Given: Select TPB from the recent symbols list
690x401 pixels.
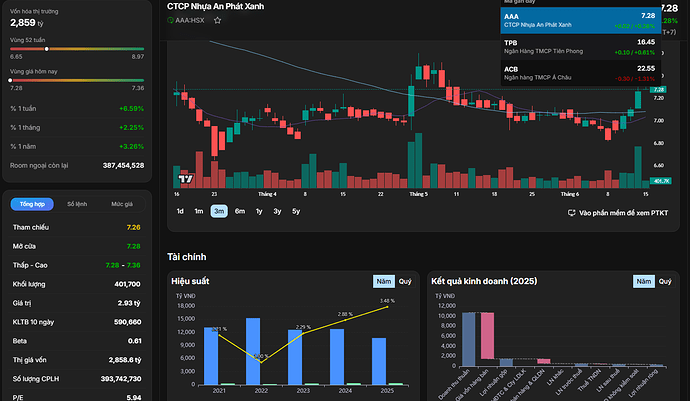Looking at the screenshot, I should pos(580,47).
